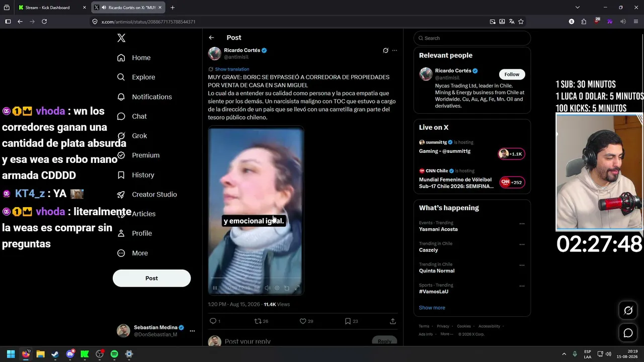644x362 pixels.
Task: Click the Search box on X
Action: (472, 38)
